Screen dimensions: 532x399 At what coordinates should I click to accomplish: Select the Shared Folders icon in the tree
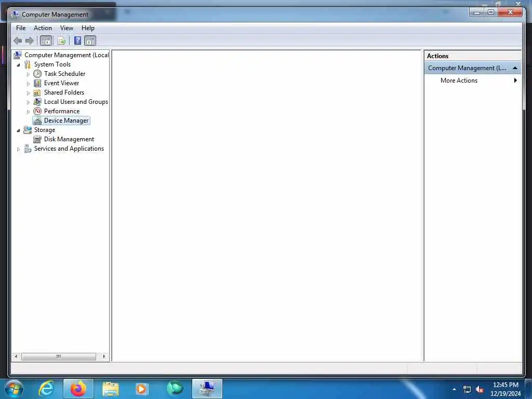(x=37, y=92)
